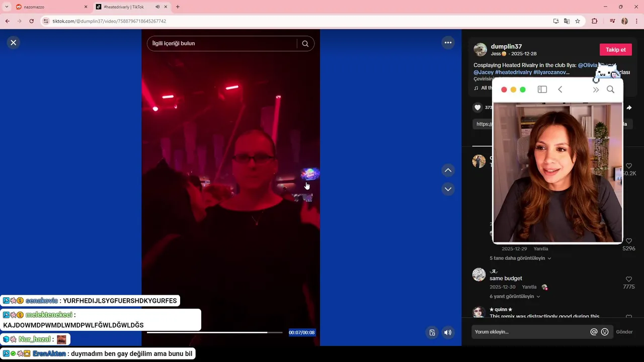The image size is (644, 362).
Task: Bookmark this page with star icon
Action: (x=578, y=21)
